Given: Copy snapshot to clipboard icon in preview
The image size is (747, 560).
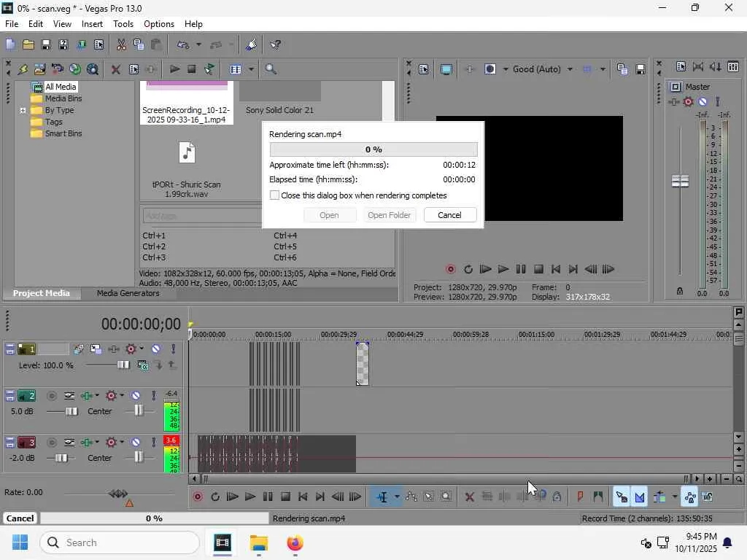Looking at the screenshot, I should pos(622,69).
